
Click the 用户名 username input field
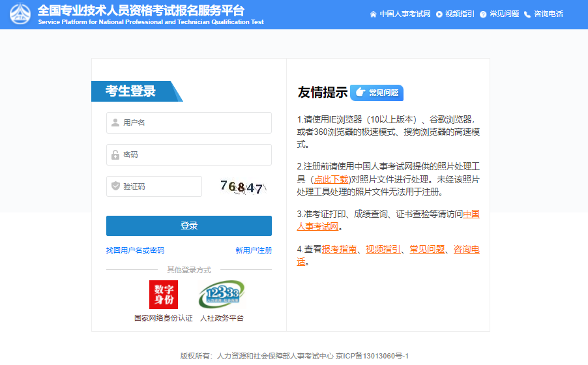189,123
